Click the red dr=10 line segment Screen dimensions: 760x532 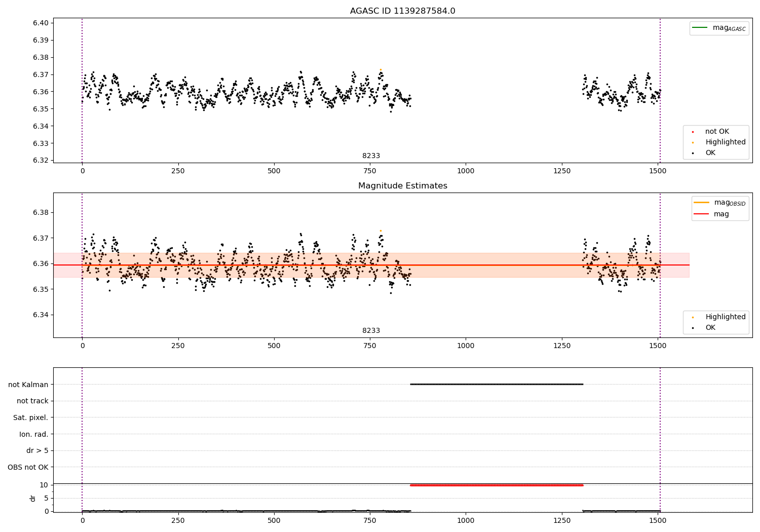click(x=497, y=485)
